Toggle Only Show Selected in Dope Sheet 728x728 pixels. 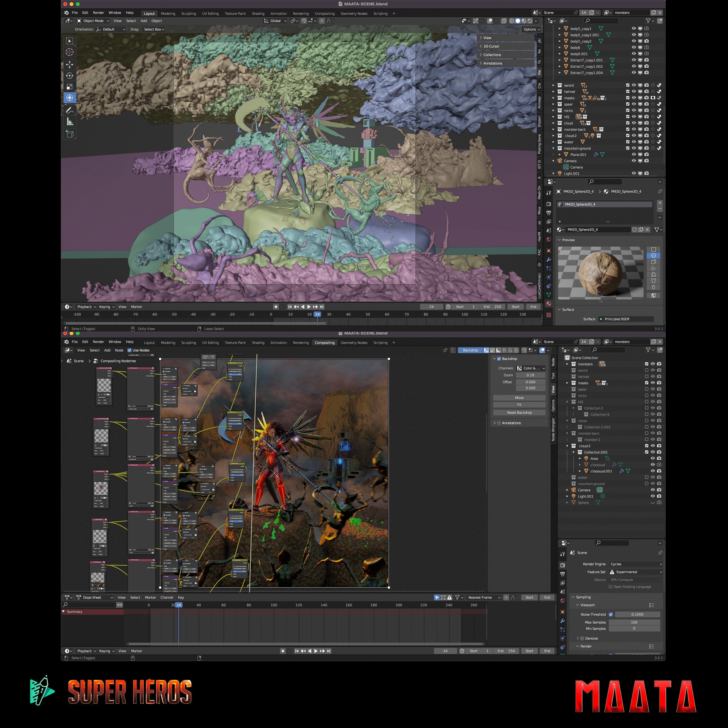point(437,598)
